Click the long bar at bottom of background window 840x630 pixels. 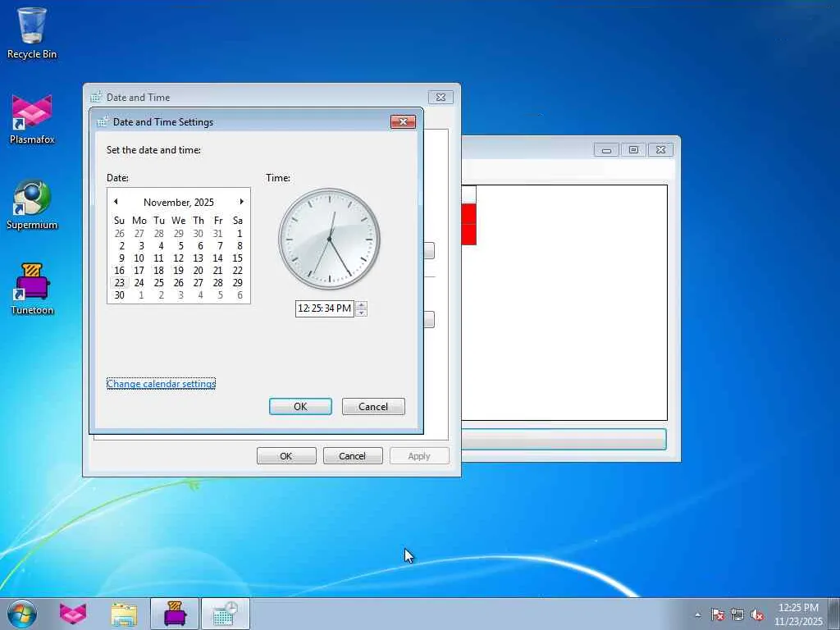pos(564,440)
